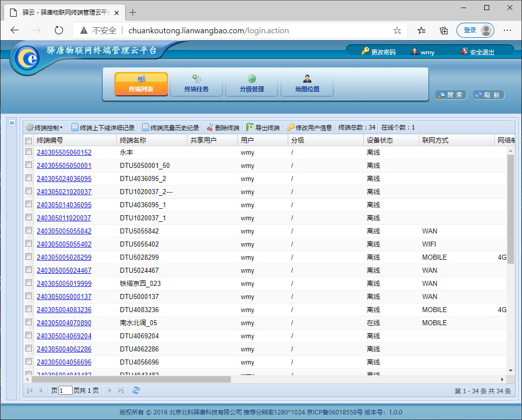Open terminal link 240305011020037
Image resolution: width=522 pixels, height=420 pixels.
click(63, 218)
